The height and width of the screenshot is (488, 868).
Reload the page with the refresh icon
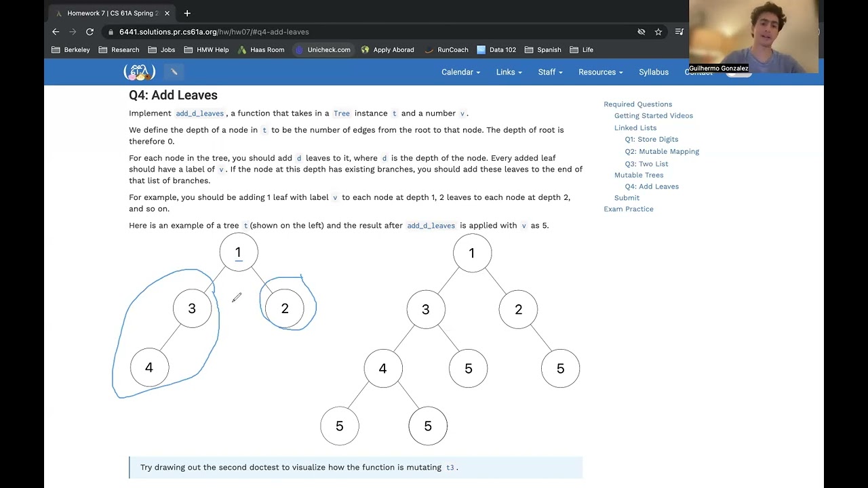click(90, 32)
